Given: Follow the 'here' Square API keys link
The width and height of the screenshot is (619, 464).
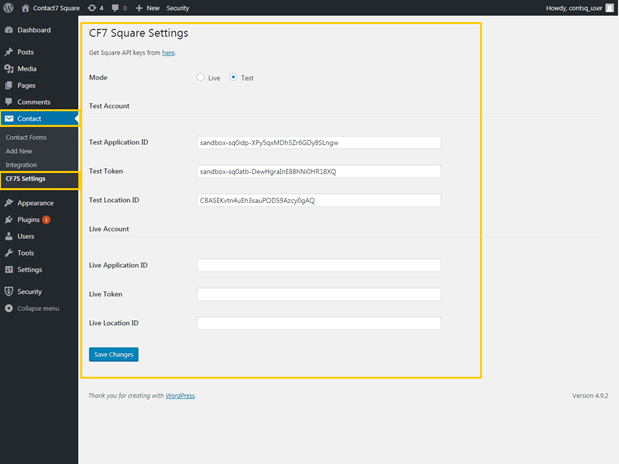Looking at the screenshot, I should (168, 53).
